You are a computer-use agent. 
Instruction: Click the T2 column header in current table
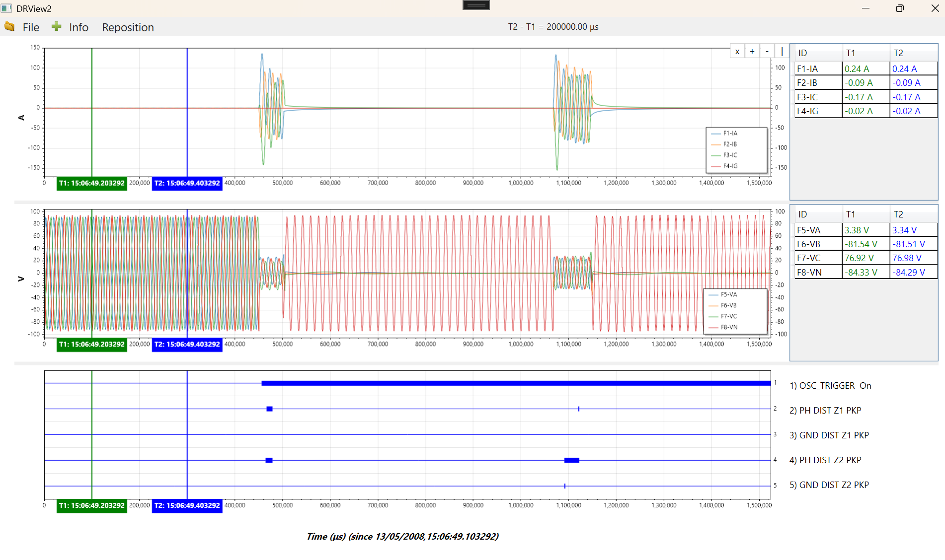tap(914, 53)
